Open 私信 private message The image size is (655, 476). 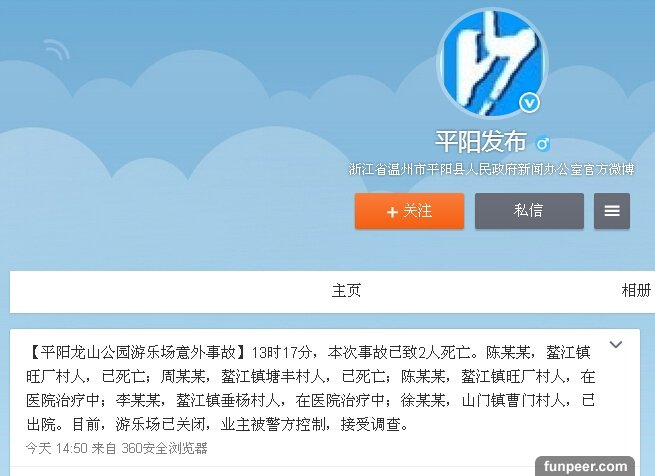point(529,211)
